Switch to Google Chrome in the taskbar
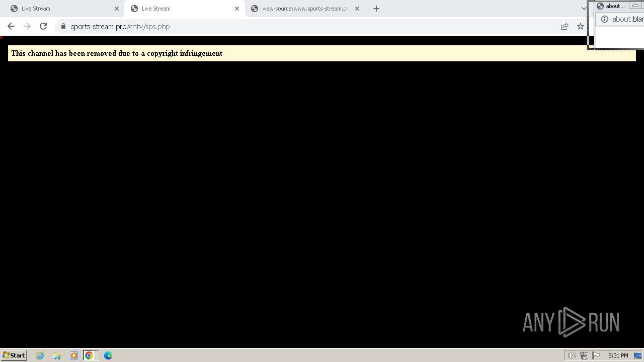Viewport: 644px width, 362px height. [x=89, y=355]
